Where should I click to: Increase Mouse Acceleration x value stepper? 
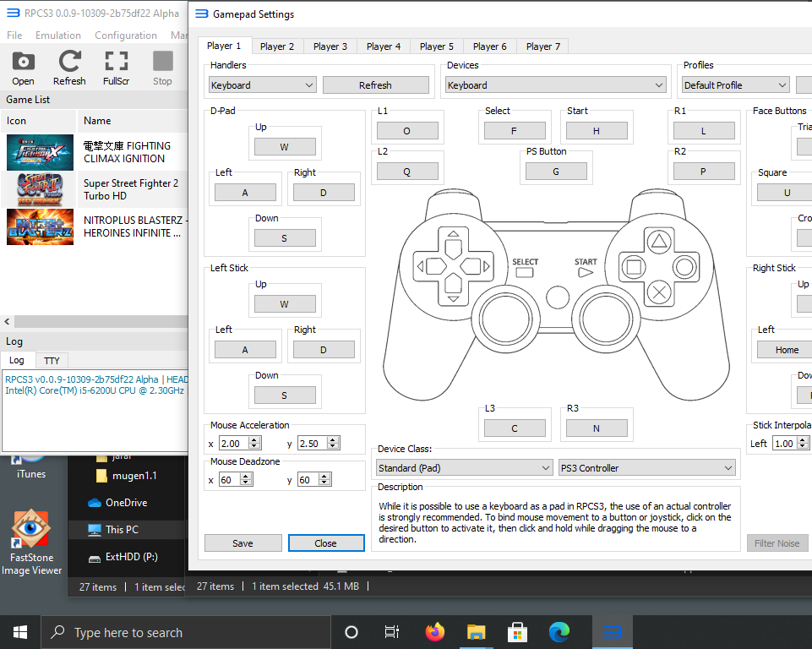click(x=253, y=440)
